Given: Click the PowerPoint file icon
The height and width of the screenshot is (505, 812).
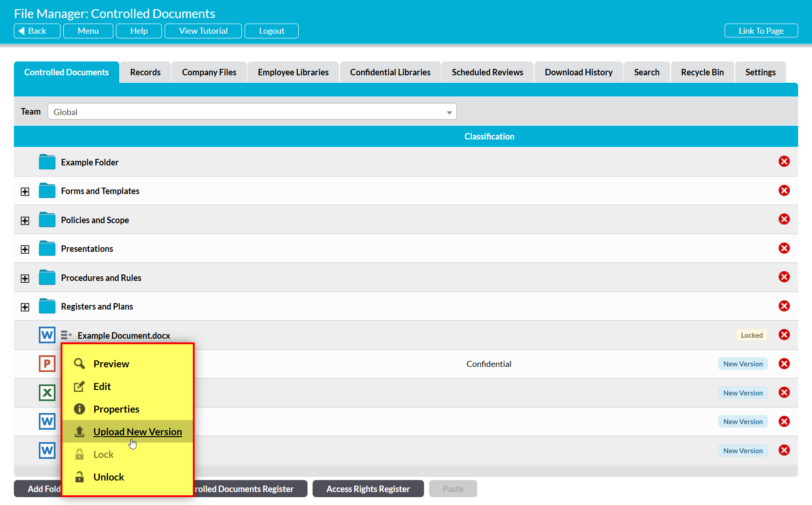Looking at the screenshot, I should [47, 364].
